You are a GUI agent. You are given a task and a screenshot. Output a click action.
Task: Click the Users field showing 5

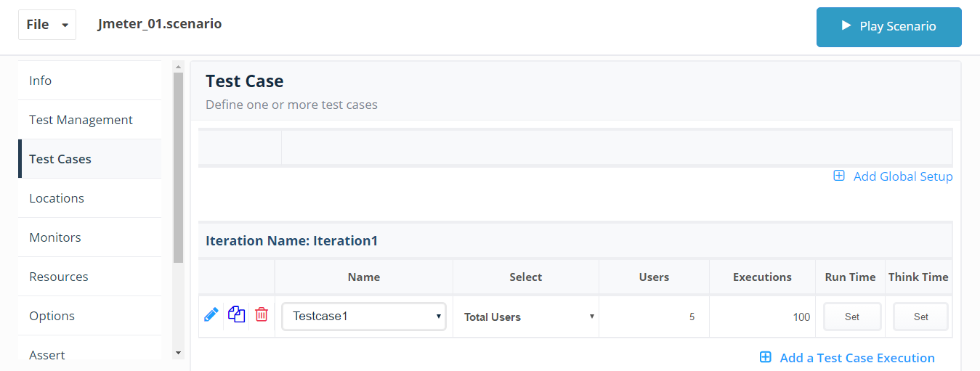655,317
